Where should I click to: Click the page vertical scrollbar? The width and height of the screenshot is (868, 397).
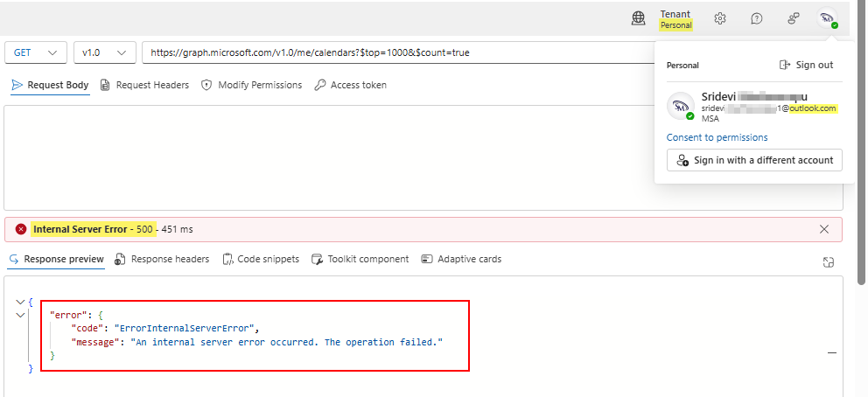tap(862, 143)
